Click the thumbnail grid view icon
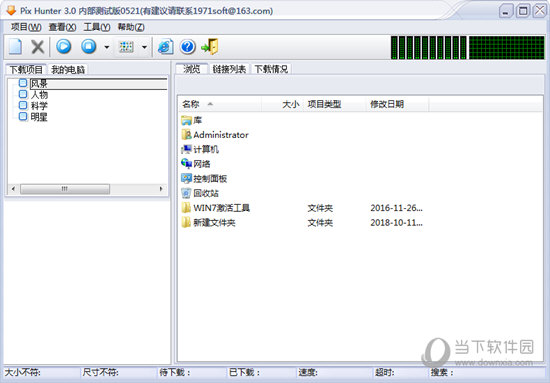Image resolution: width=550 pixels, height=383 pixels. click(126, 47)
